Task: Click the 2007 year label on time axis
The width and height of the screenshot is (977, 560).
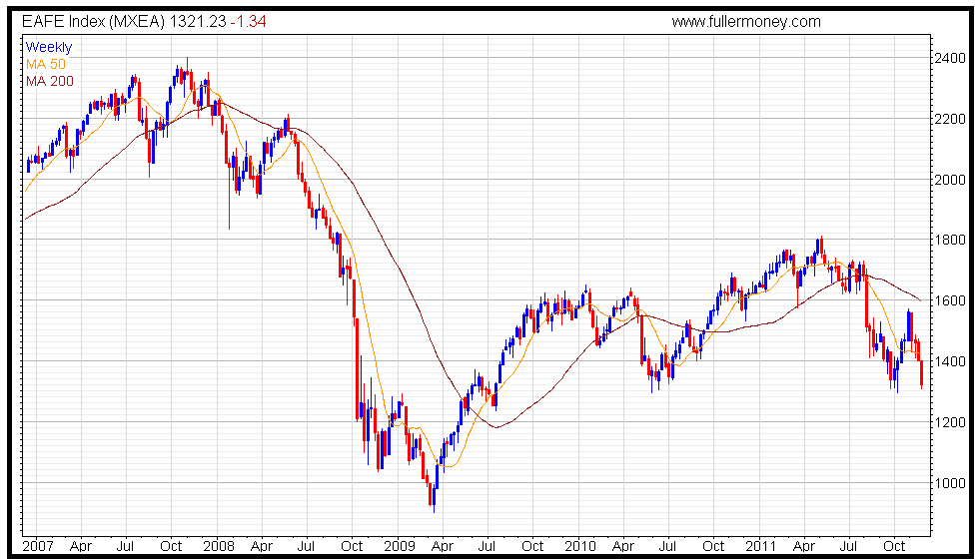Action: click(x=38, y=546)
